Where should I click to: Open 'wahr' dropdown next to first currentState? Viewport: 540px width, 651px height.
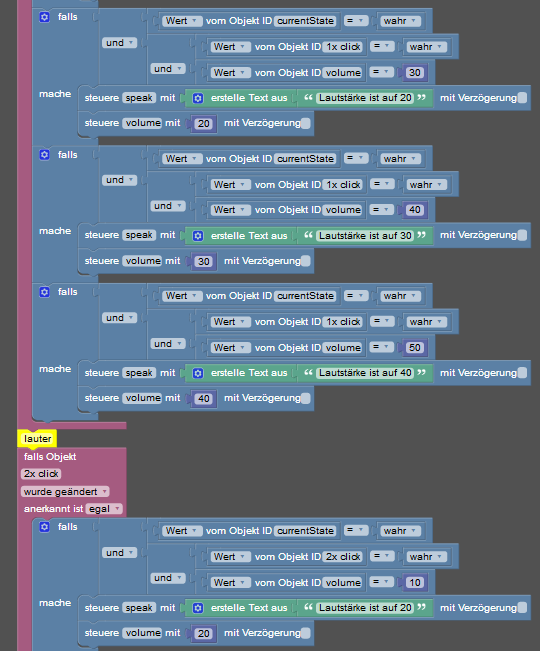tap(401, 21)
